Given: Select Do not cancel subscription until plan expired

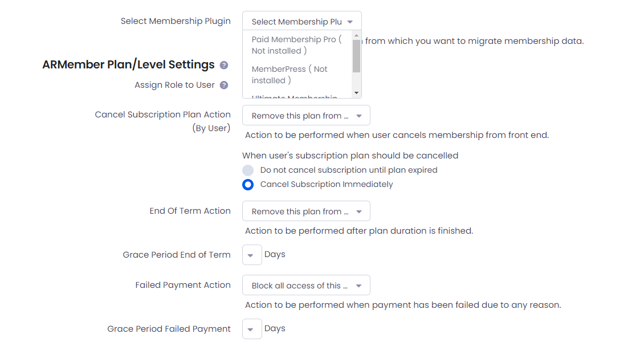Looking at the screenshot, I should tap(248, 170).
